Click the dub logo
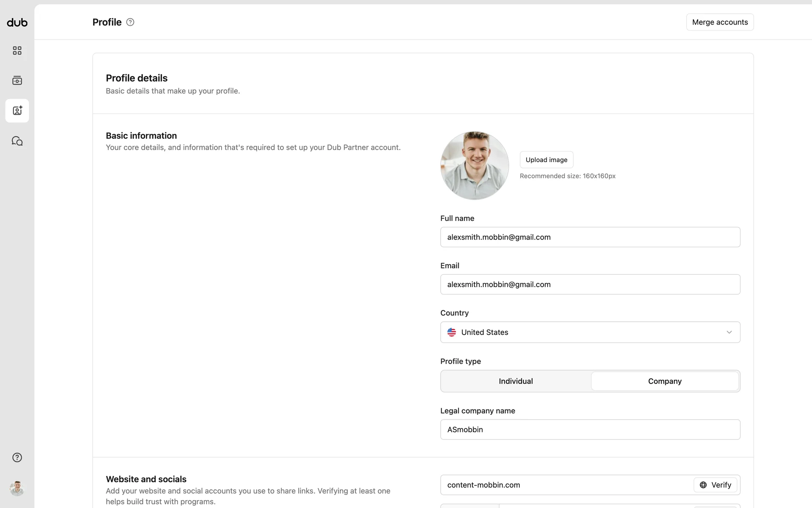The width and height of the screenshot is (812, 508). (17, 22)
